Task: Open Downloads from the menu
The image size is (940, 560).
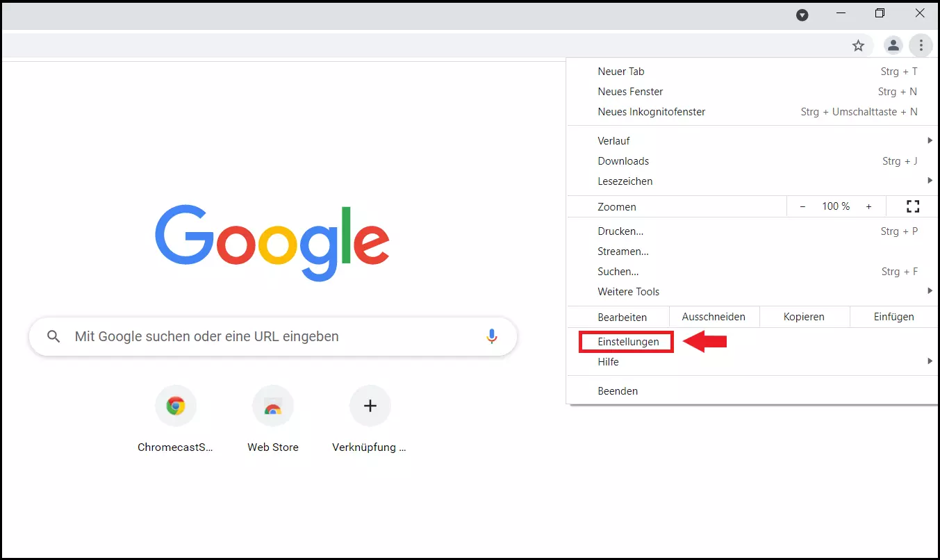Action: (753, 161)
